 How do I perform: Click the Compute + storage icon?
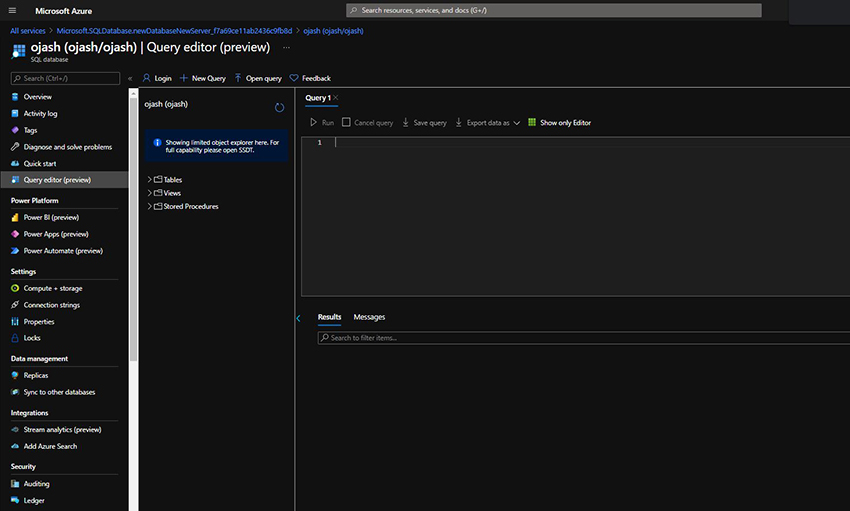click(15, 288)
